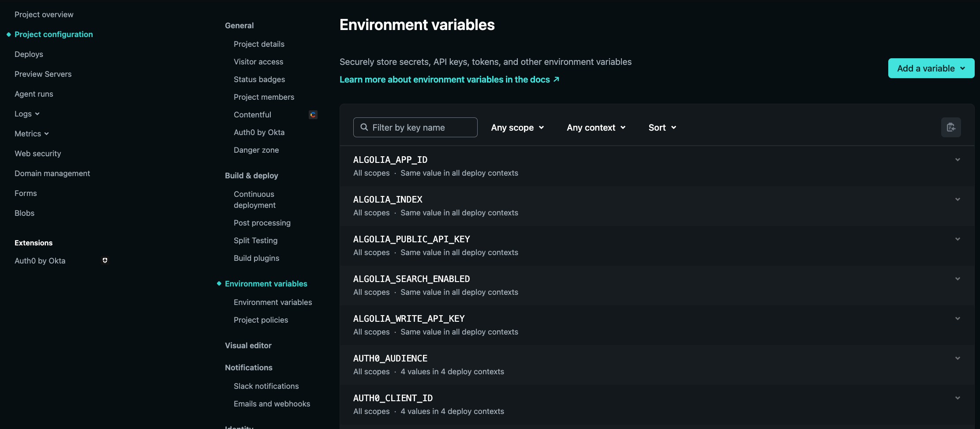980x429 pixels.
Task: Click the Filter by key name field
Action: point(415,127)
